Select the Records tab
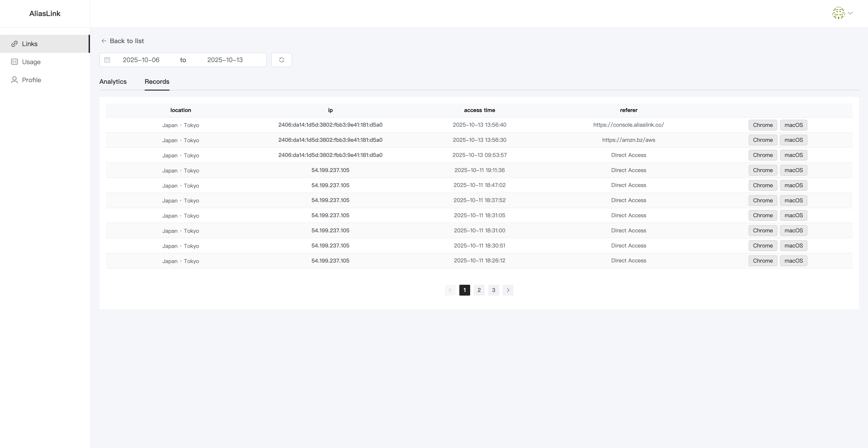The height and width of the screenshot is (448, 868). point(157,82)
